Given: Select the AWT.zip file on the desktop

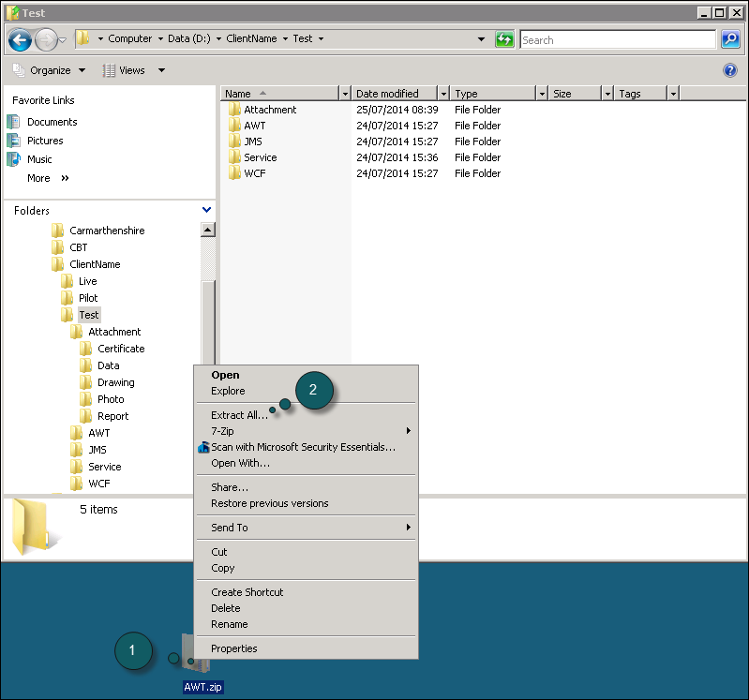Looking at the screenshot, I should click(202, 687).
